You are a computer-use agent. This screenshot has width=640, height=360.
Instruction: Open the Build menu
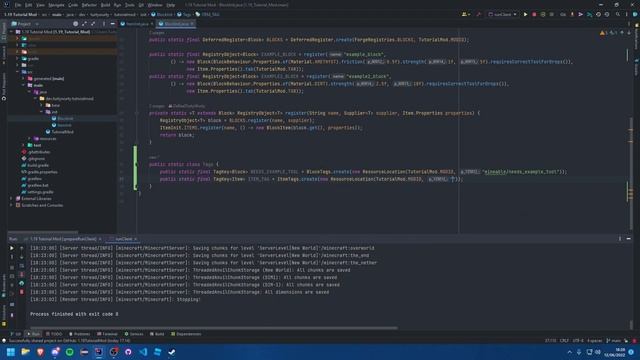pos(105,5)
